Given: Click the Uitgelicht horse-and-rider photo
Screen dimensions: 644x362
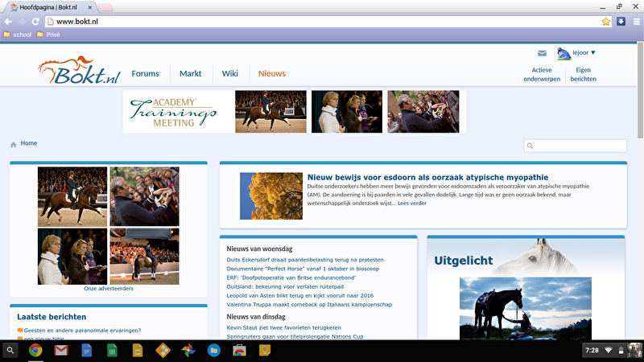Looking at the screenshot, I should pos(526,308).
